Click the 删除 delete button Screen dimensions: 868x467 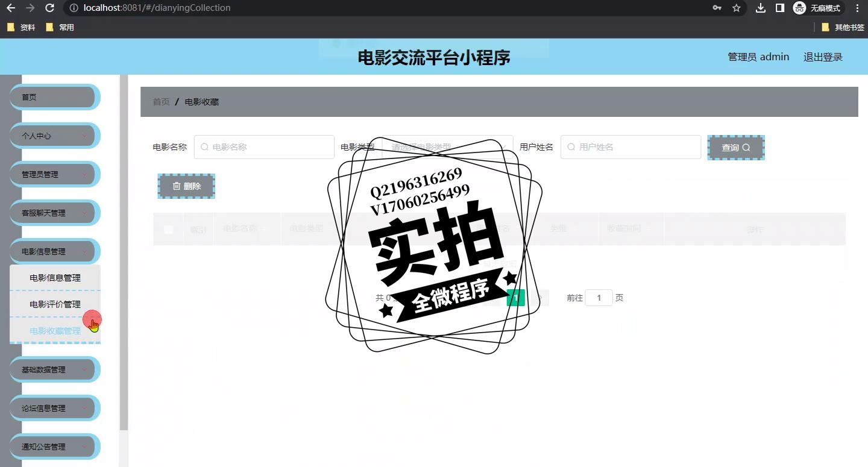tap(186, 186)
